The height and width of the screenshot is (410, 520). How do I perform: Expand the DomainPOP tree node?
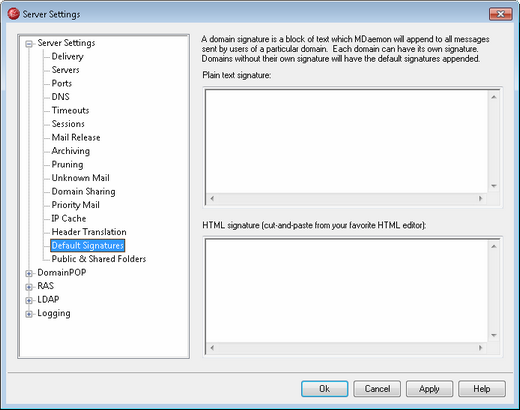click(29, 273)
